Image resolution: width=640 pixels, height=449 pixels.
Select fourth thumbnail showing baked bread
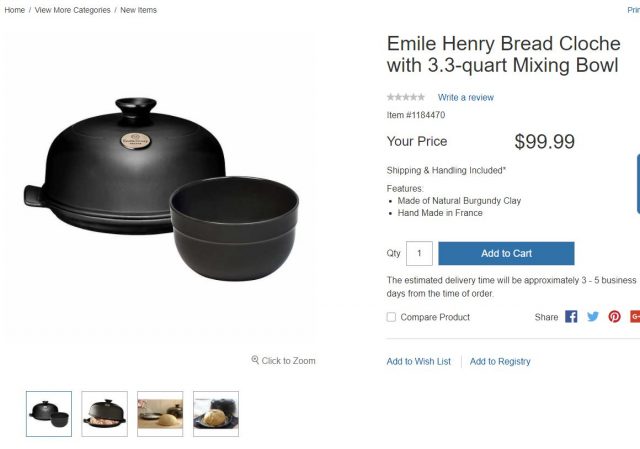[x=216, y=413]
